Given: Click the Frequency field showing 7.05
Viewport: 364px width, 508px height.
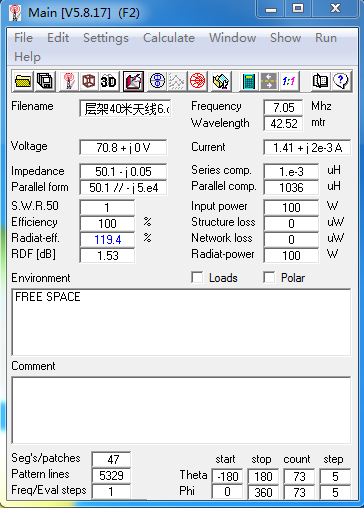Looking at the screenshot, I should tap(283, 107).
